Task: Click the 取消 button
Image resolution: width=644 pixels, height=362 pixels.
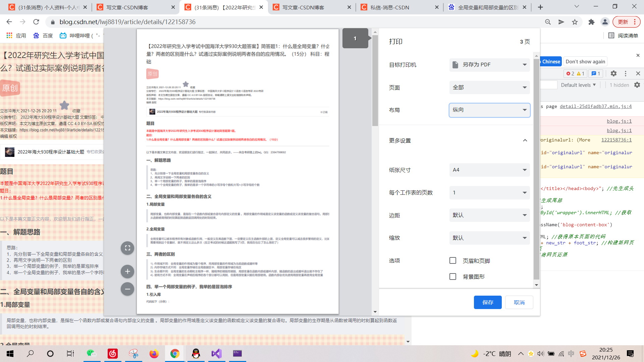Action: pyautogui.click(x=519, y=302)
